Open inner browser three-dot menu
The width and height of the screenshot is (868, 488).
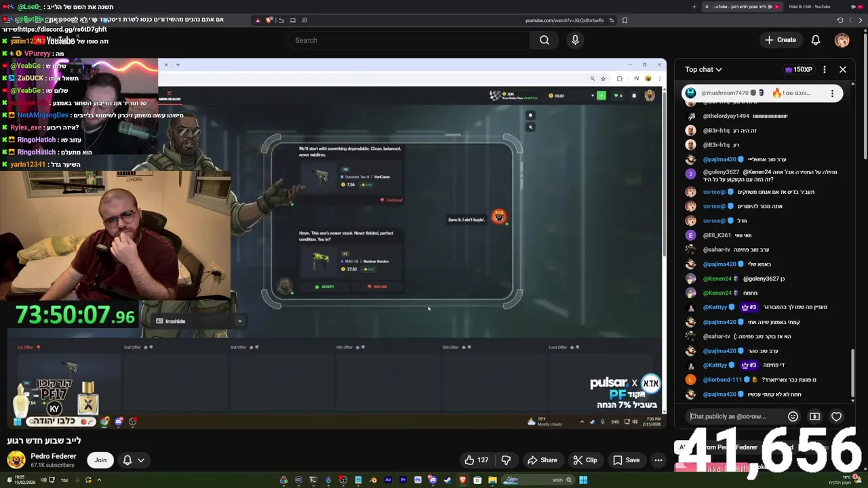tap(659, 79)
